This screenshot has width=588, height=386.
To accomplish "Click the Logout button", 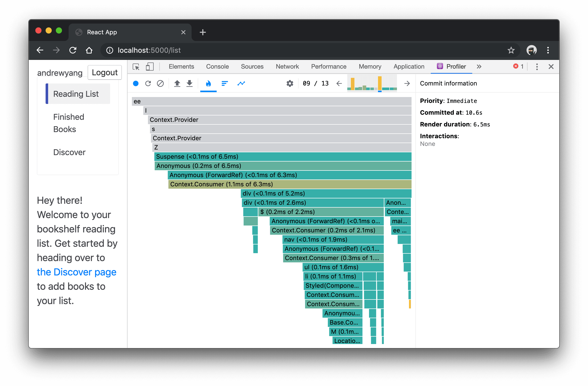I will 104,72.
